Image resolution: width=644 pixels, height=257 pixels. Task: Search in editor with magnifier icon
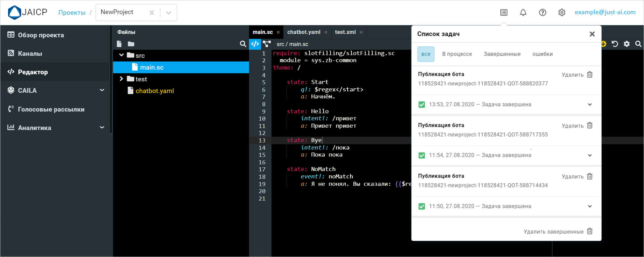[x=638, y=44]
